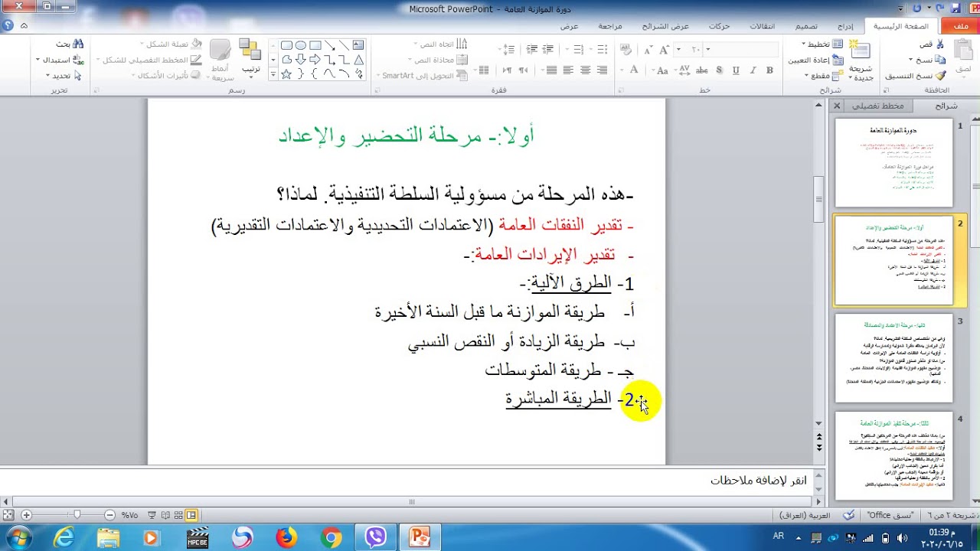Click the zoom slider handle
This screenshot has width=980, height=551.
(x=77, y=515)
